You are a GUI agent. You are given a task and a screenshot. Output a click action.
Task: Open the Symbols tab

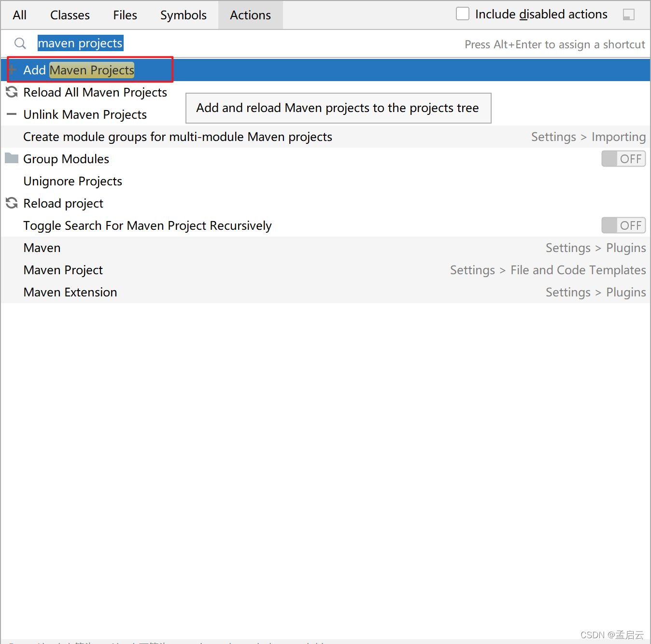tap(184, 15)
